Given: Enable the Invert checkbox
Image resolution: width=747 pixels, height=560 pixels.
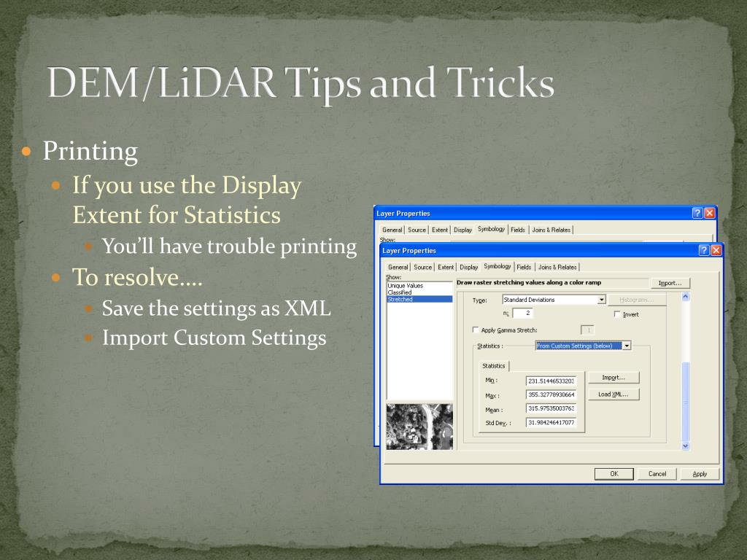Looking at the screenshot, I should pyautogui.click(x=617, y=314).
